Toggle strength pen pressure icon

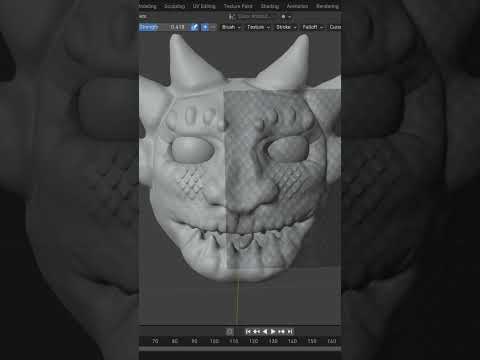point(194,27)
